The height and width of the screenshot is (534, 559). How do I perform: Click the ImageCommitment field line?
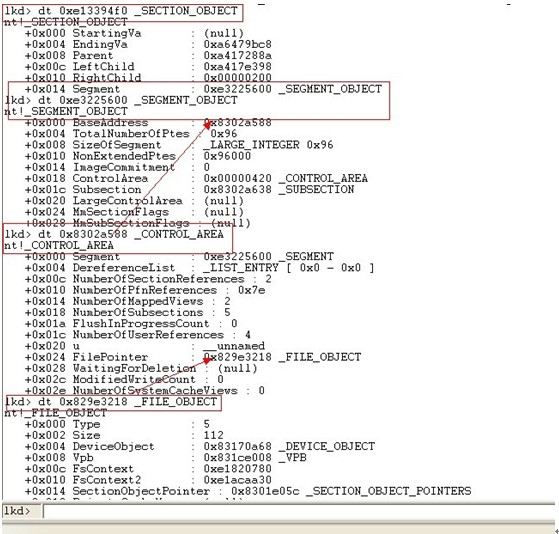click(x=117, y=167)
